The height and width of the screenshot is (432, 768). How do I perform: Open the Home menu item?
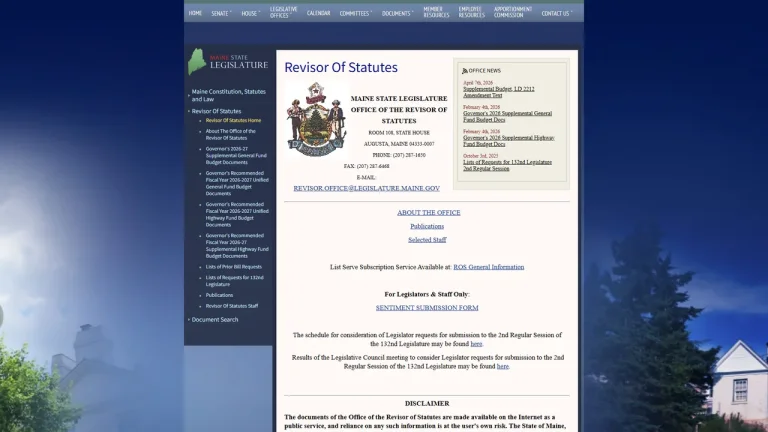click(x=195, y=13)
